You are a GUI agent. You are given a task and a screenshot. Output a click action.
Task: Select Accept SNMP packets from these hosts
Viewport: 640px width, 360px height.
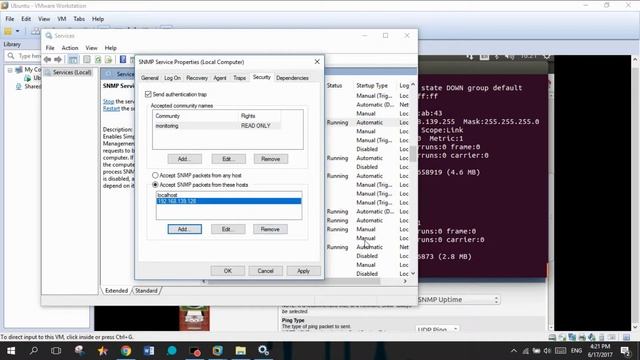pos(155,184)
